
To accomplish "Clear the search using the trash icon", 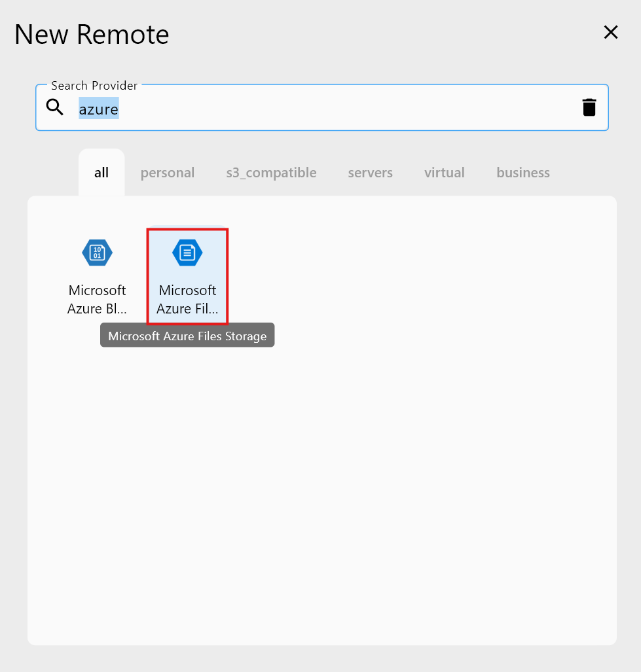I will (589, 107).
